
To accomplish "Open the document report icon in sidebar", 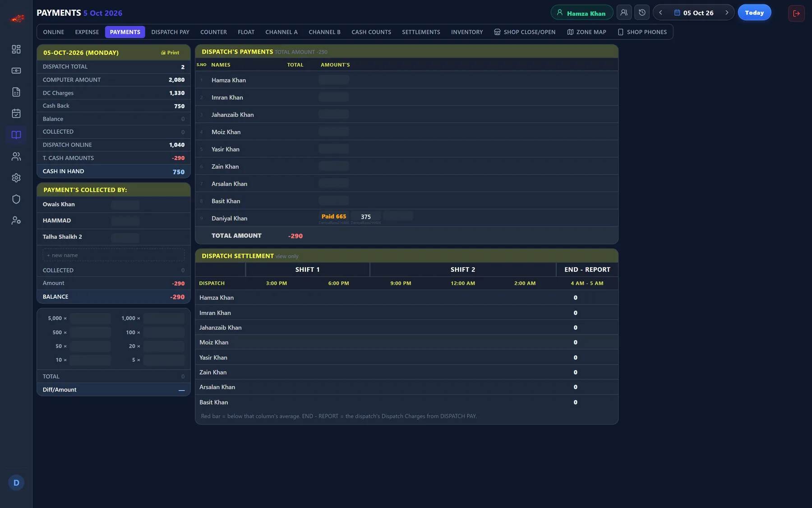I will [16, 92].
